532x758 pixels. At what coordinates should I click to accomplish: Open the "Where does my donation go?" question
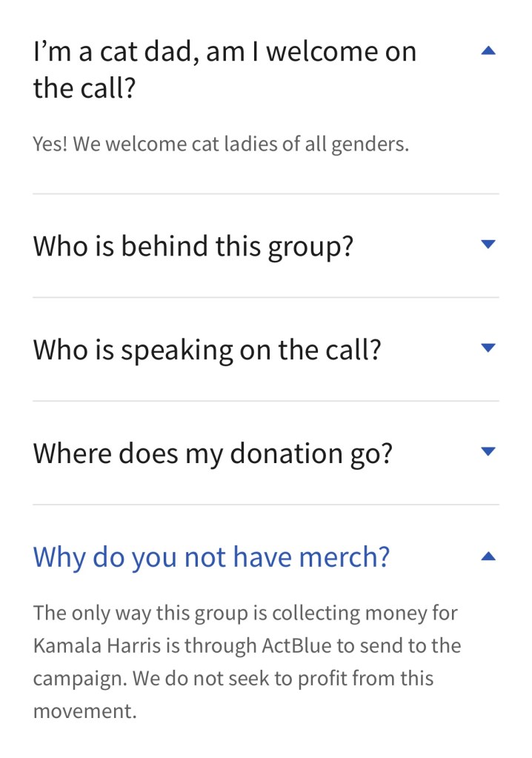click(x=212, y=453)
